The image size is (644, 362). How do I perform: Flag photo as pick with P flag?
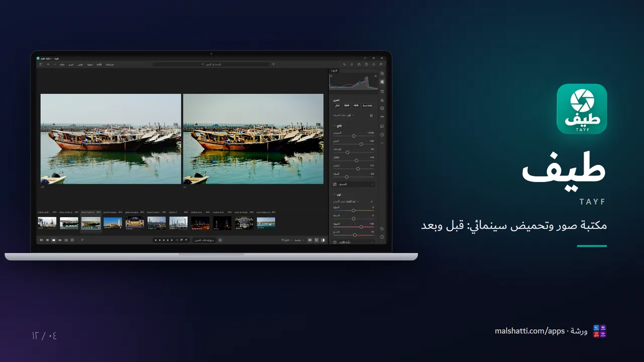click(x=181, y=240)
